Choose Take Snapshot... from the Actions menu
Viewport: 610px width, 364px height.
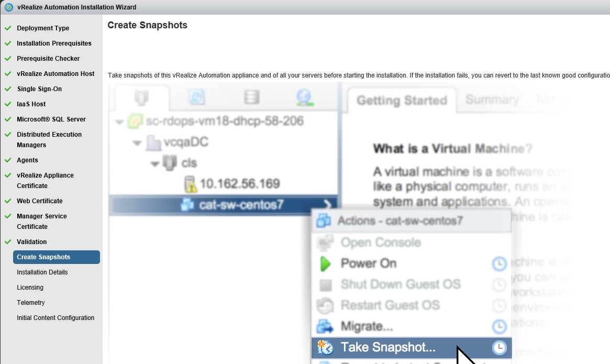pyautogui.click(x=411, y=348)
